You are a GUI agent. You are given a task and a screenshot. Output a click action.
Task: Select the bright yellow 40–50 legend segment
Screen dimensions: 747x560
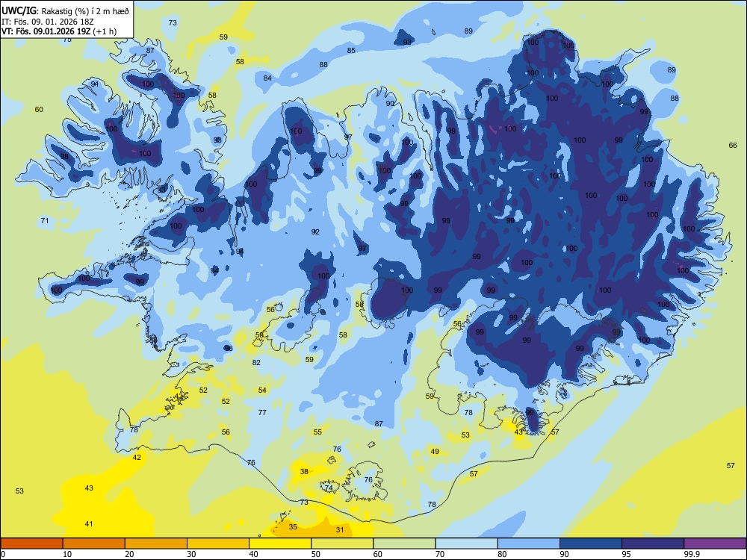(280, 544)
